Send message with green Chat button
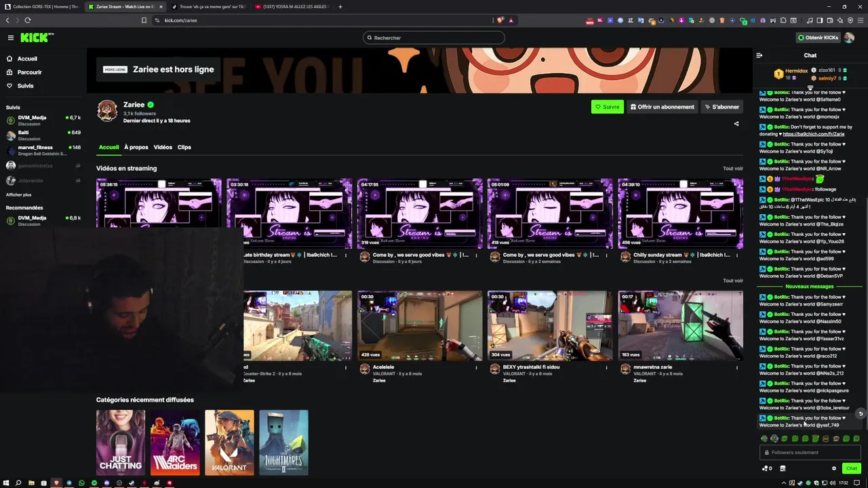Viewport: 868px width, 488px height. [852, 468]
